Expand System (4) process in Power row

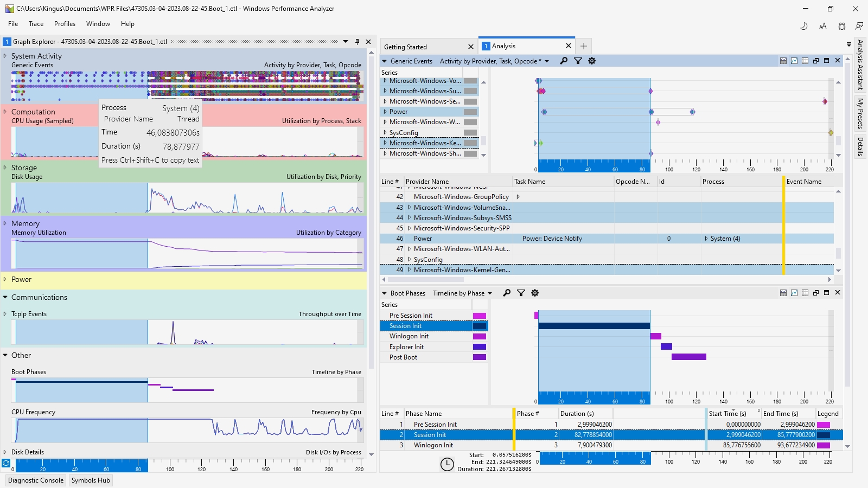click(706, 239)
